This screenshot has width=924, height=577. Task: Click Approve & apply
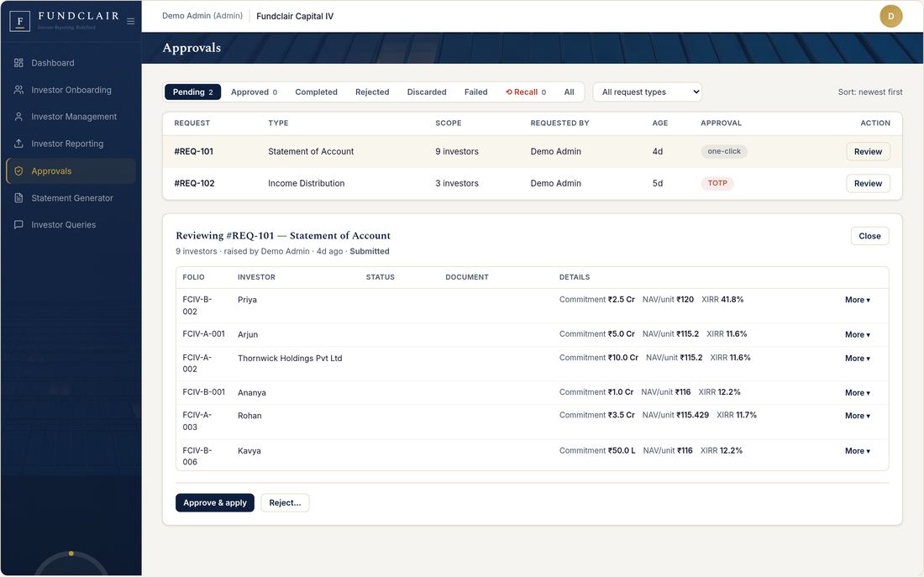pos(214,503)
